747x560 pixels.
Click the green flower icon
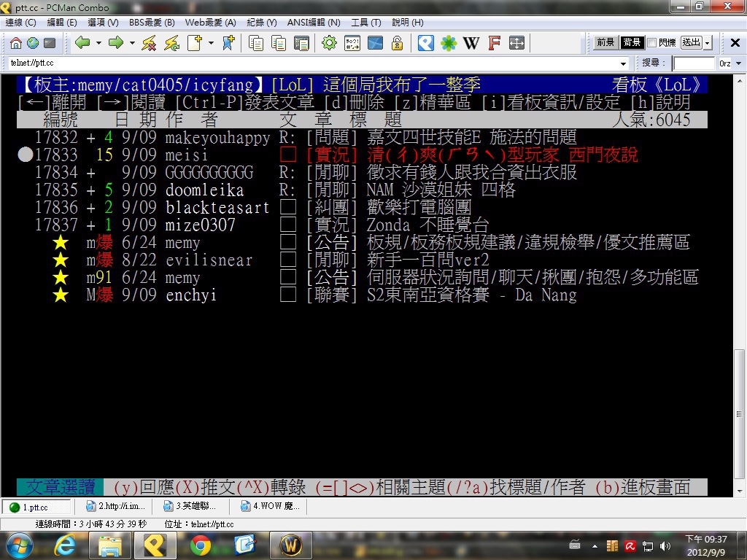pyautogui.click(x=449, y=43)
